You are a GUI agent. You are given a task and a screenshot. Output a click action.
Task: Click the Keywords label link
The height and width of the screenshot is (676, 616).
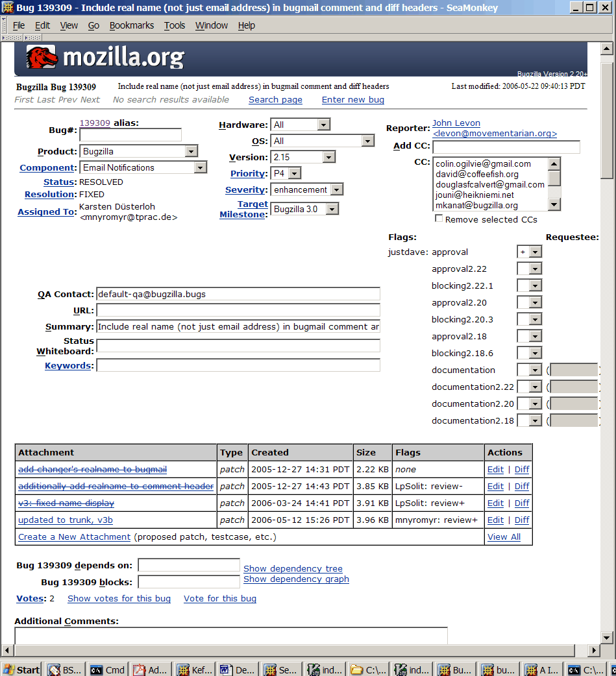pyautogui.click(x=68, y=366)
